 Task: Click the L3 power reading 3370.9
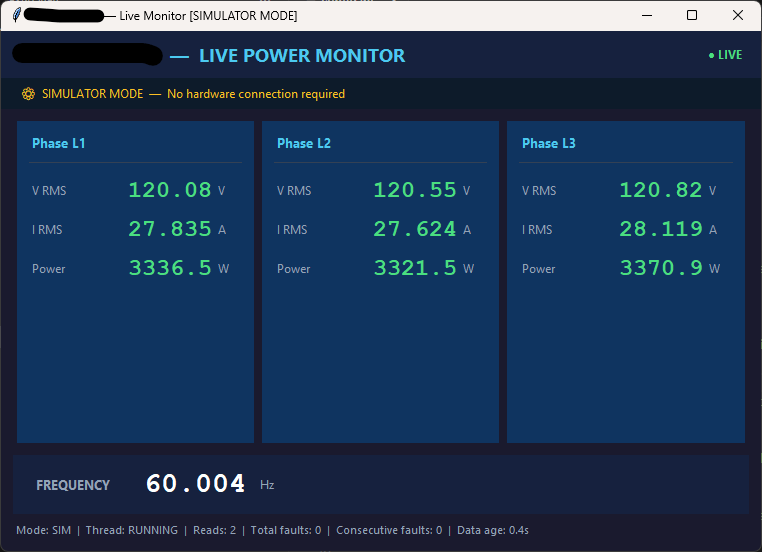tap(661, 268)
